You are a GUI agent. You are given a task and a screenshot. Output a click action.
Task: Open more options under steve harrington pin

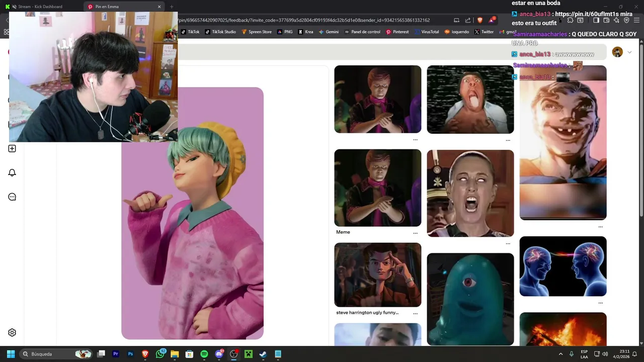click(415, 313)
